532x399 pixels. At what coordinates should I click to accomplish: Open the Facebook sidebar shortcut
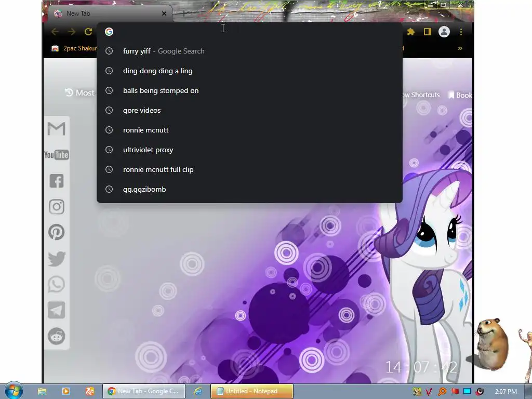(56, 181)
